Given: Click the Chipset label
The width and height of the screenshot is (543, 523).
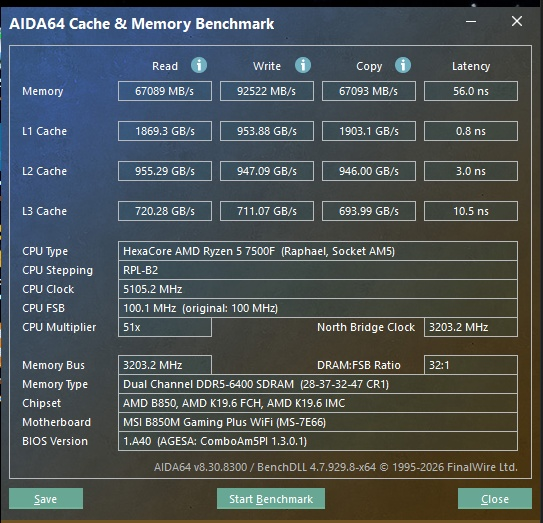Looking at the screenshot, I should click(x=41, y=403).
